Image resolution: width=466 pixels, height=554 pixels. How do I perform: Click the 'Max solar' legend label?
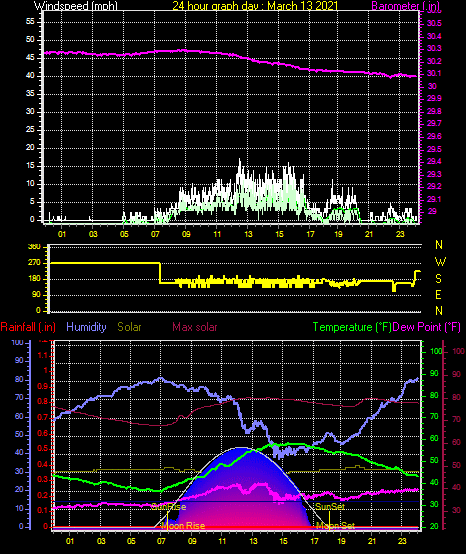pos(195,327)
